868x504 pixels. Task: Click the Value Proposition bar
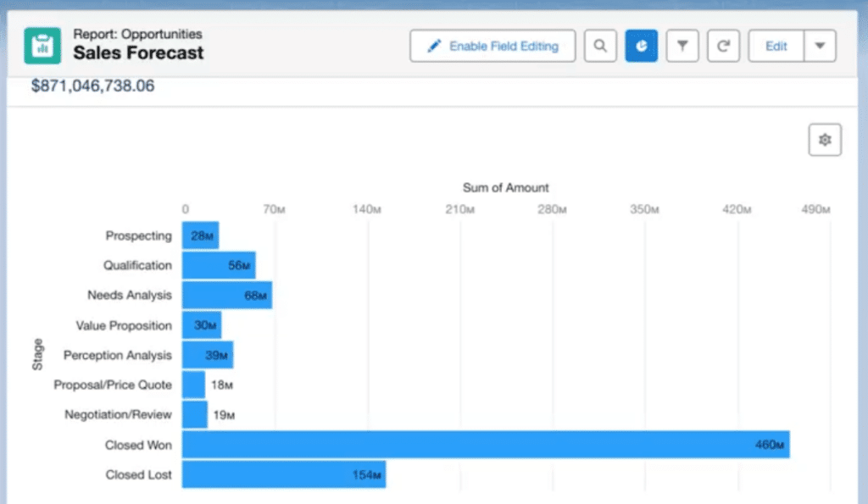click(201, 325)
